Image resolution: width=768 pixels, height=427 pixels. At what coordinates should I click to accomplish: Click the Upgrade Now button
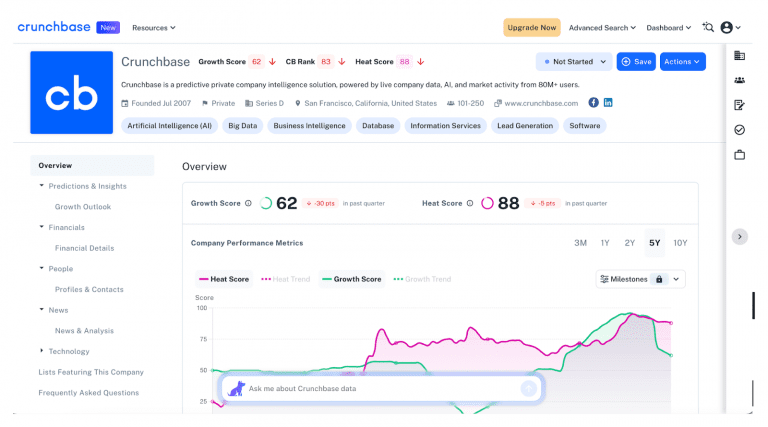[x=531, y=27]
